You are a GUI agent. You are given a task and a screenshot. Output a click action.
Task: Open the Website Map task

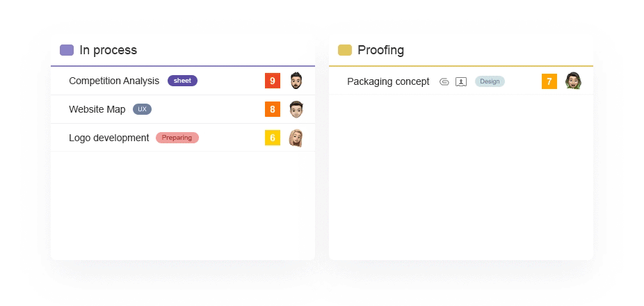[97, 110]
